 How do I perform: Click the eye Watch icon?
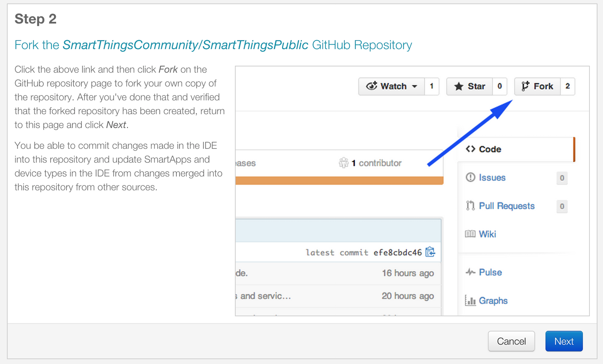(372, 86)
